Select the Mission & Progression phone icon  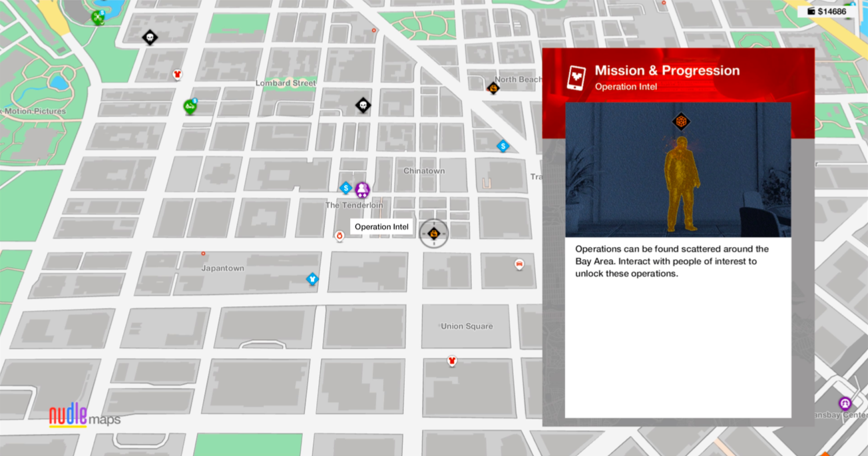(x=576, y=78)
